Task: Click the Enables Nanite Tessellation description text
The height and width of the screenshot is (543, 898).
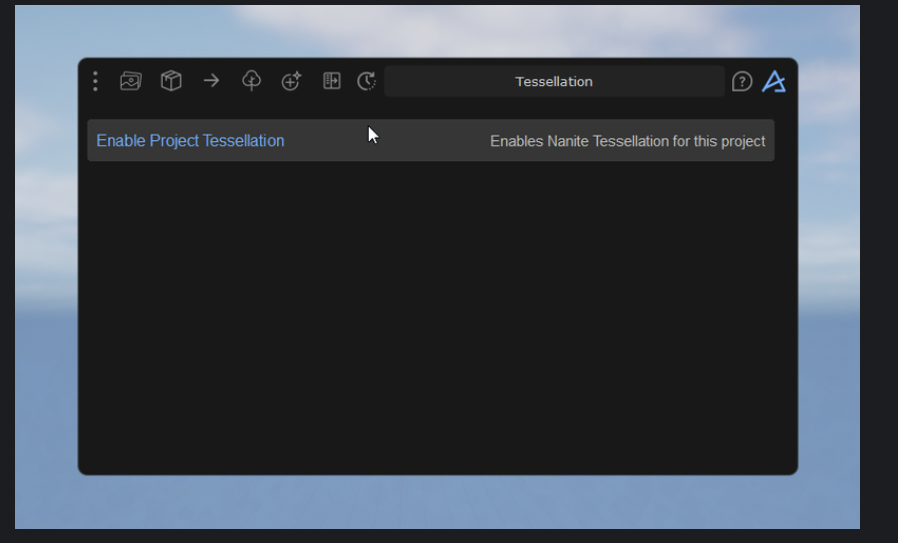Action: pyautogui.click(x=628, y=141)
